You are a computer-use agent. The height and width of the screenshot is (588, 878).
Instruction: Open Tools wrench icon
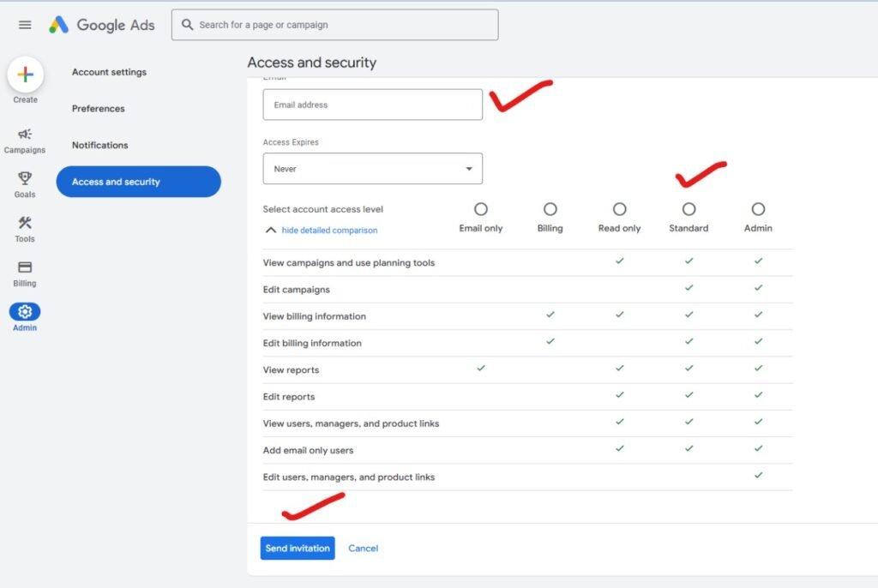click(x=25, y=224)
